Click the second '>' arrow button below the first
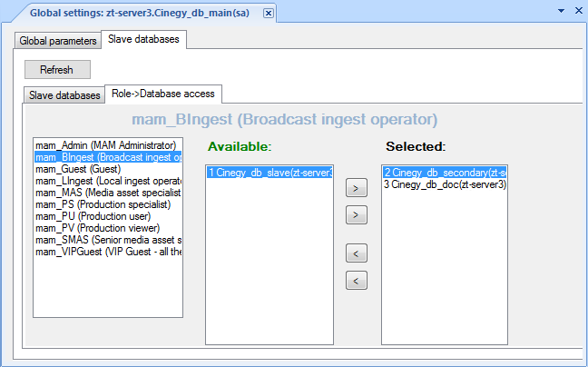The width and height of the screenshot is (588, 367). [357, 215]
